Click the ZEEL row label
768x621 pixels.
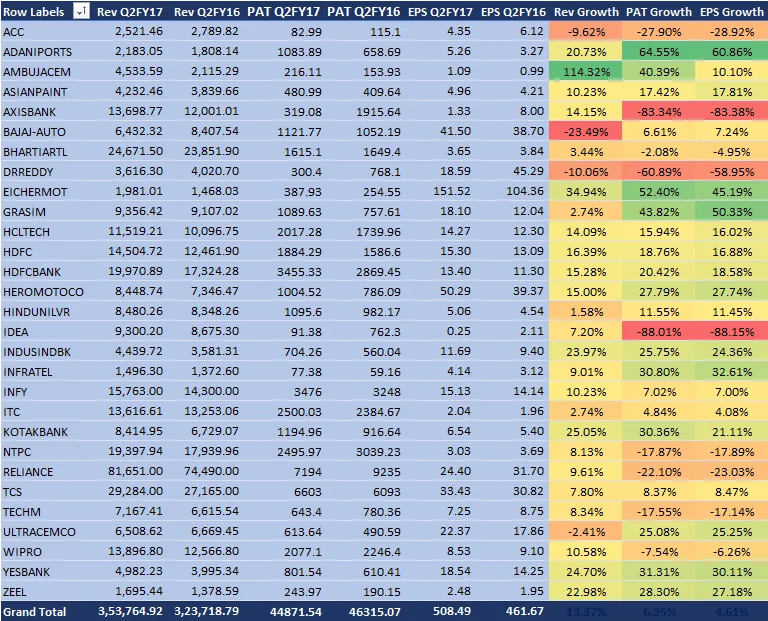tap(14, 593)
